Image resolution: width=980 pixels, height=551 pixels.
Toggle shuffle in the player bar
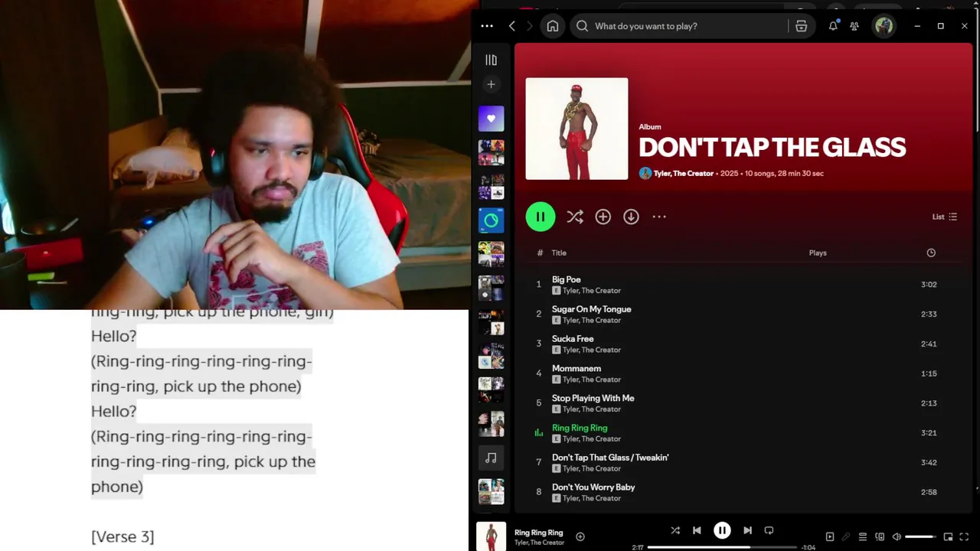click(675, 530)
